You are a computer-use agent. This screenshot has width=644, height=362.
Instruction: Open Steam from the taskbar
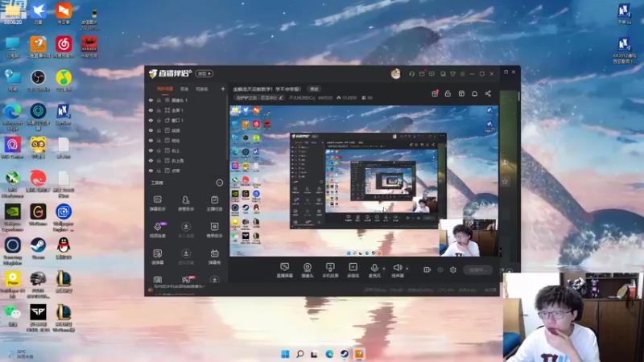click(x=345, y=354)
